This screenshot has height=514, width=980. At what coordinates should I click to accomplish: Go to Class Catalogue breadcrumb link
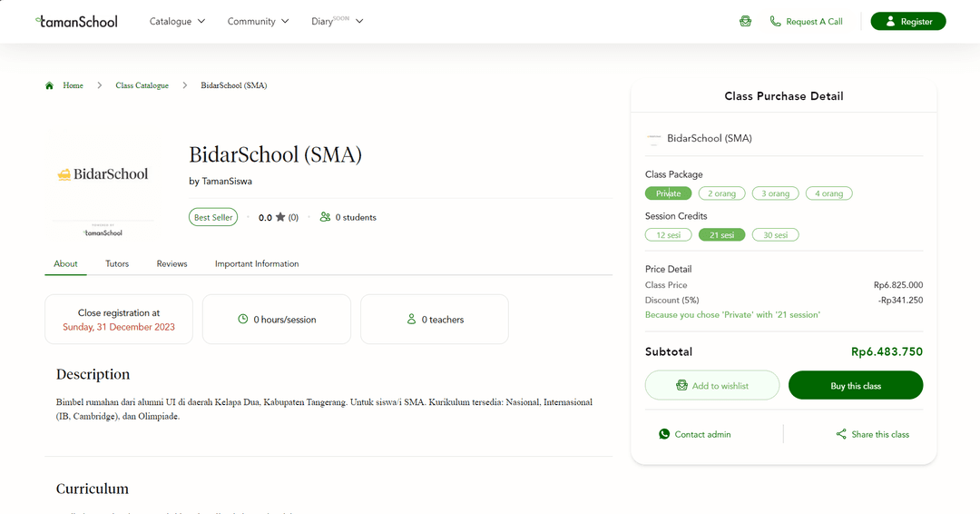coord(142,85)
